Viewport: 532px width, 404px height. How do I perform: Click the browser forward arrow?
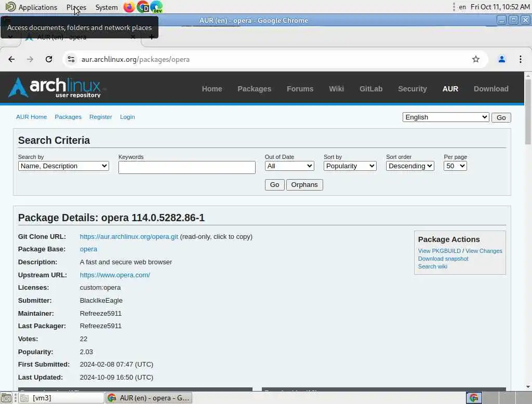30,59
